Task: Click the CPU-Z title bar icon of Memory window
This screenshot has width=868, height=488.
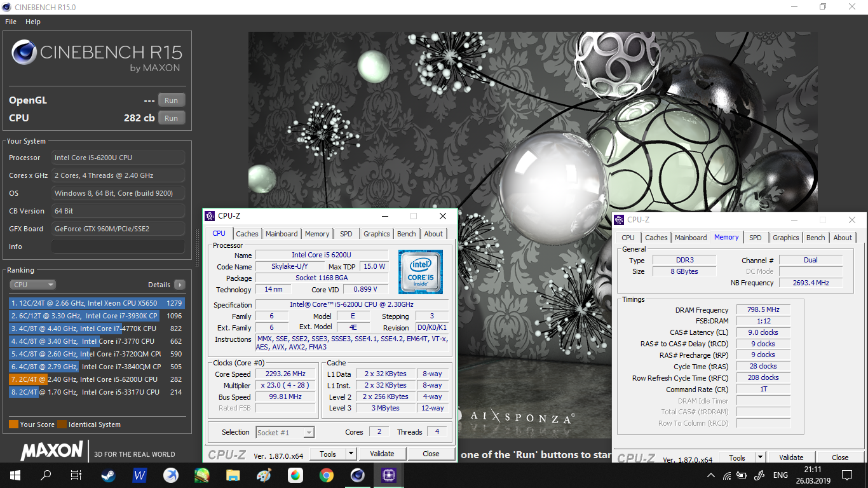Action: coord(620,220)
